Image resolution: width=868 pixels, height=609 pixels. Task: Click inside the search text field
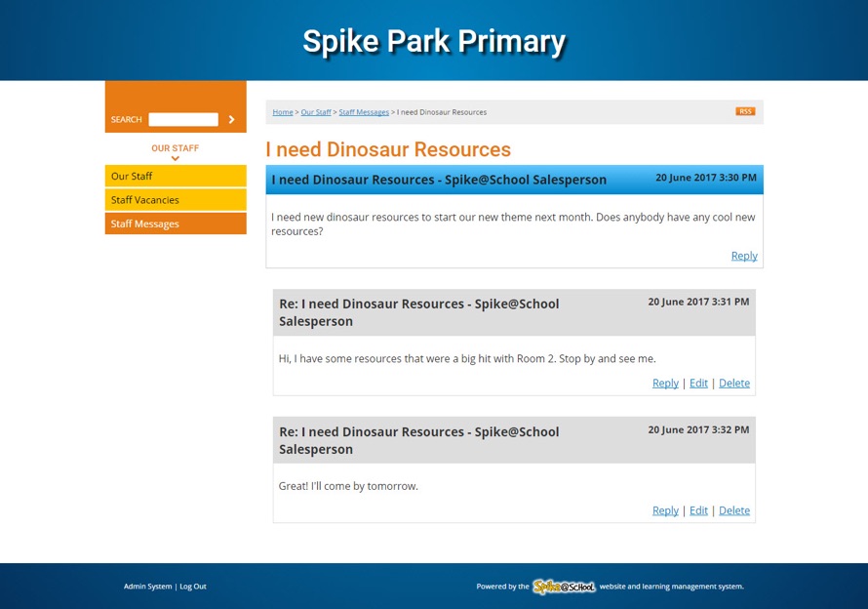click(x=183, y=119)
